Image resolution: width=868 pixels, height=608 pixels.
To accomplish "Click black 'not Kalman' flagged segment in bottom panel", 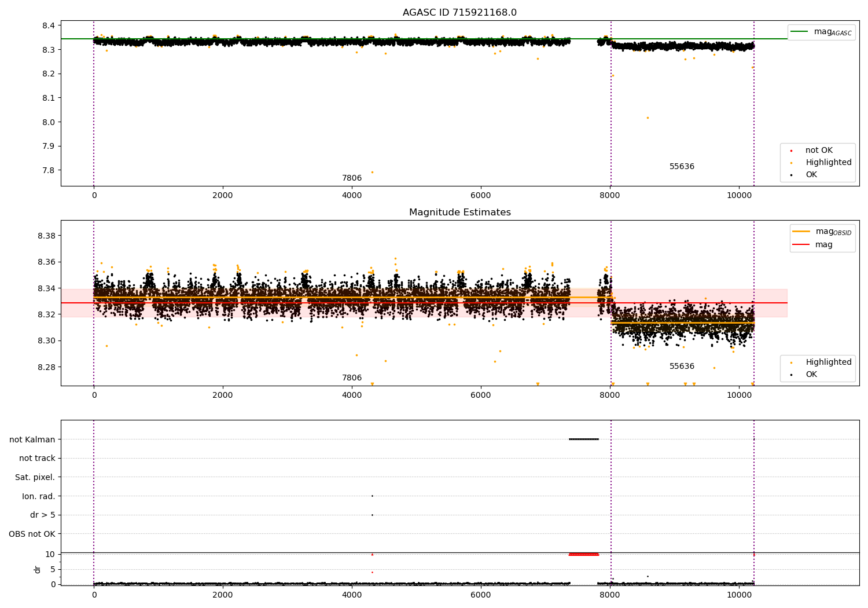I will [x=584, y=439].
